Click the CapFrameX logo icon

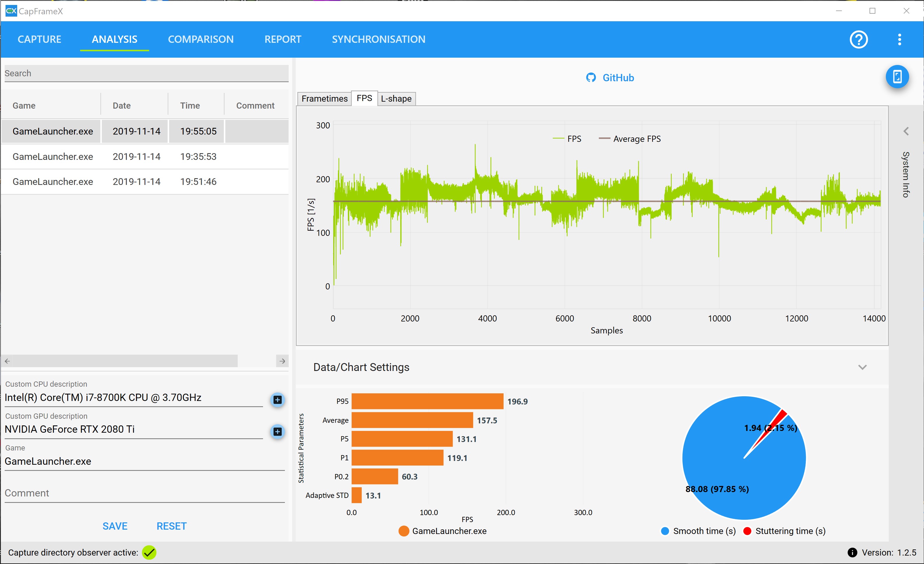[x=11, y=11]
